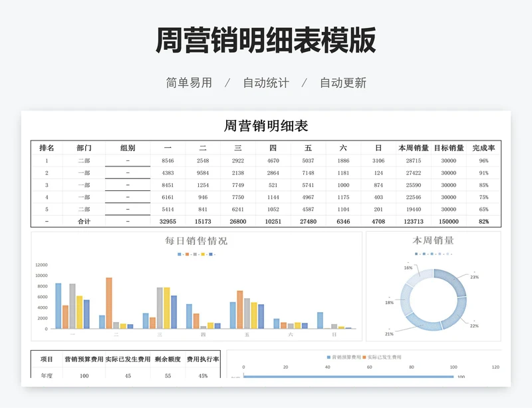Screen dimensions: 532x408
Task: Click the 16% label on donut chart
Action: coord(408,268)
